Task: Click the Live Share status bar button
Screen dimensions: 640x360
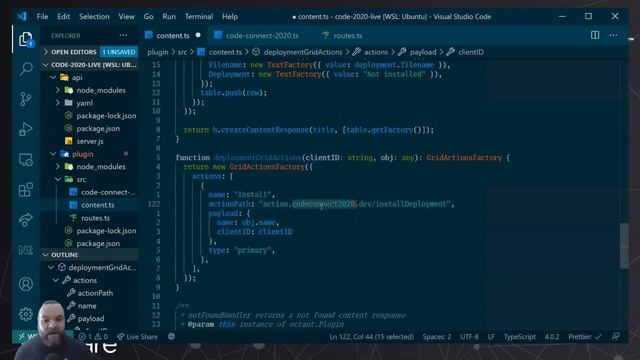Action: point(137,337)
